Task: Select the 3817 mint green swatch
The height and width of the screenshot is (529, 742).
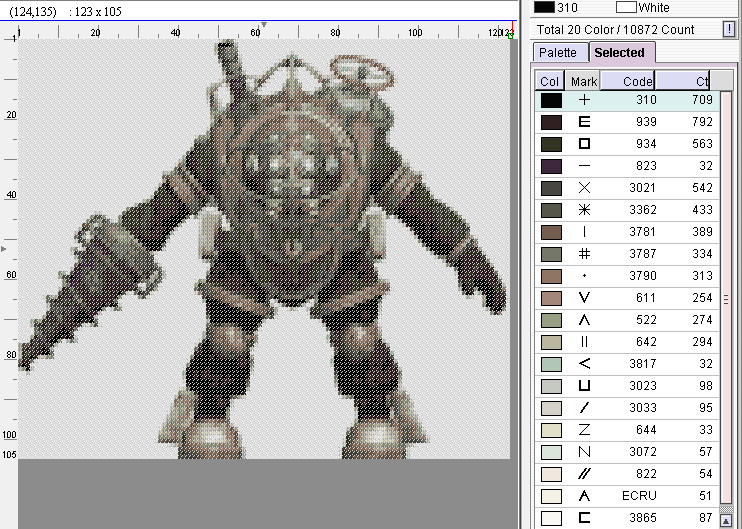Action: (551, 364)
